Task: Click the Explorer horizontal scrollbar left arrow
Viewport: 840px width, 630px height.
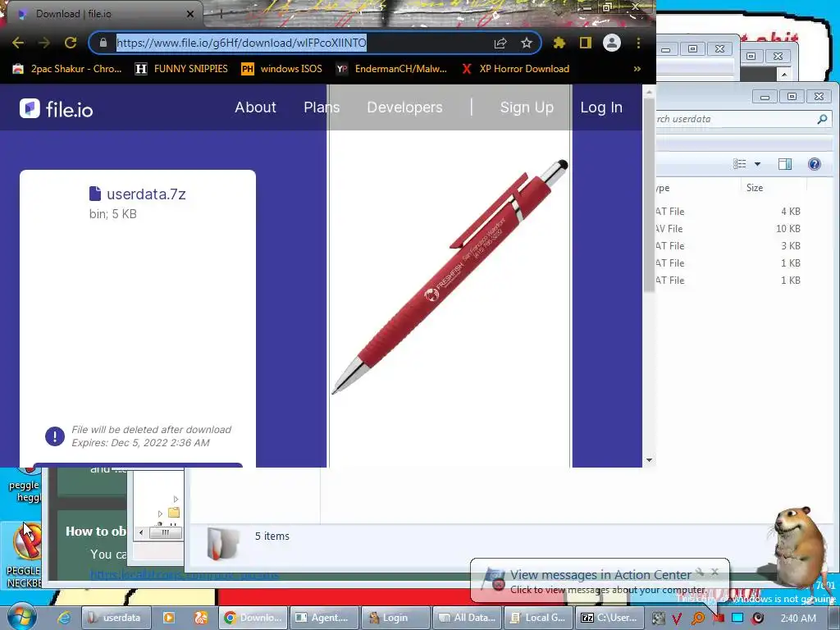Action: tap(141, 532)
